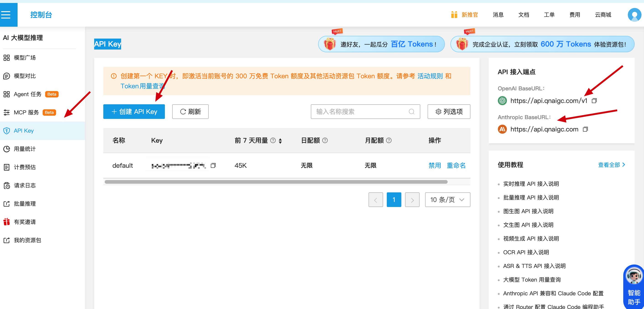Screen dimensions: 644x309
Task: Open the 活动规则 link
Action: tap(430, 76)
